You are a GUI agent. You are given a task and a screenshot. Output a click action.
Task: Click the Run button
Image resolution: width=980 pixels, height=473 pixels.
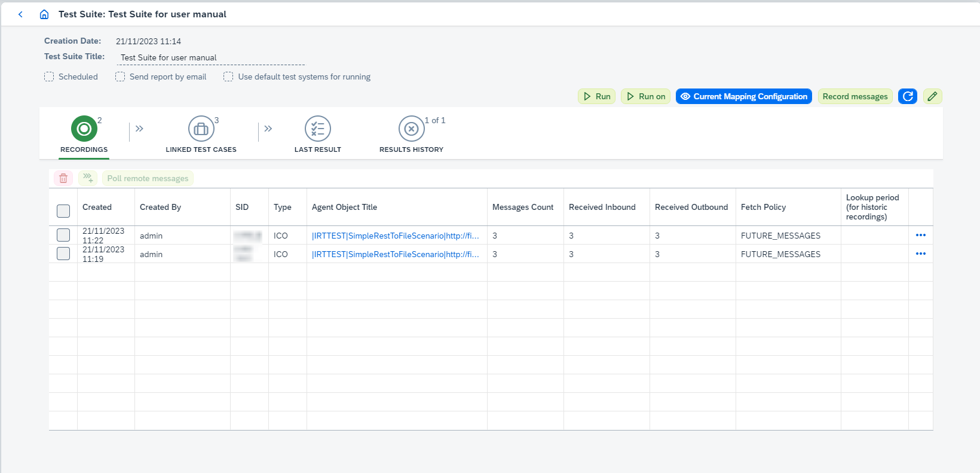[596, 96]
